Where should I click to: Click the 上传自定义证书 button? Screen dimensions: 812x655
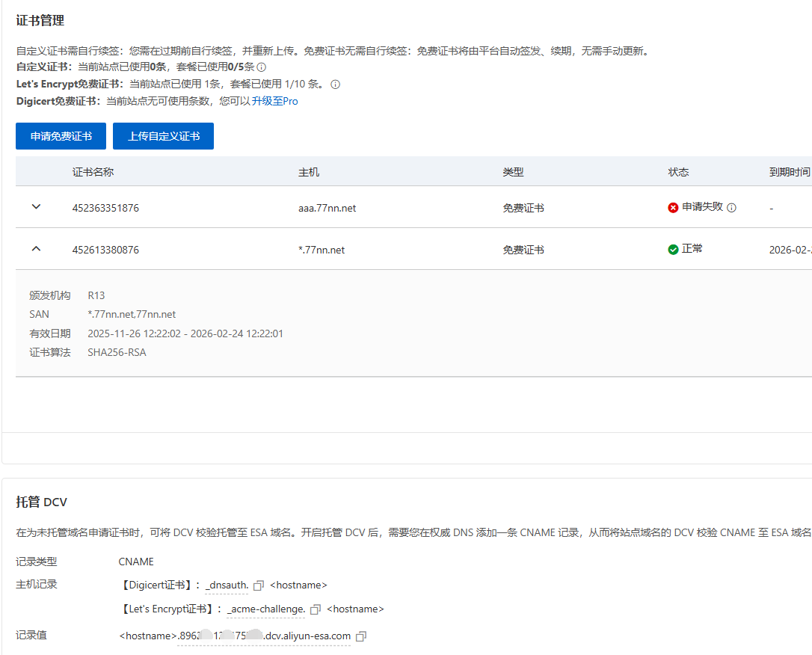coord(163,136)
